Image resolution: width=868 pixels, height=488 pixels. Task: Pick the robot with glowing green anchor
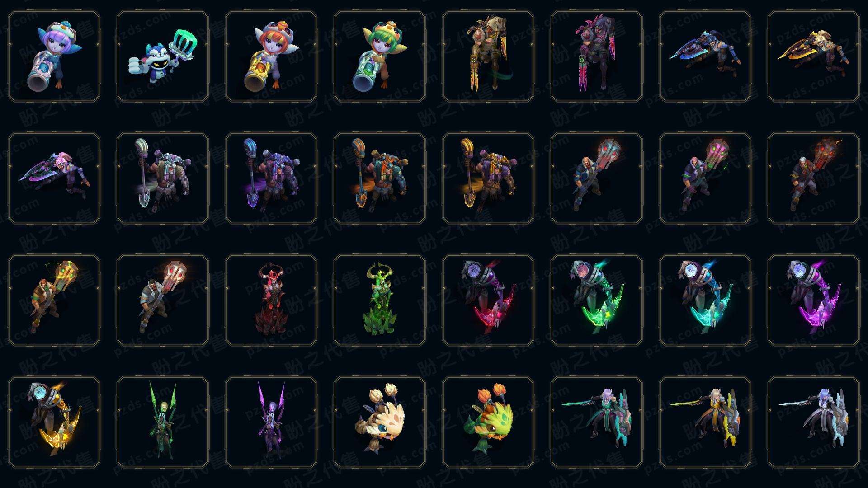coord(597,300)
